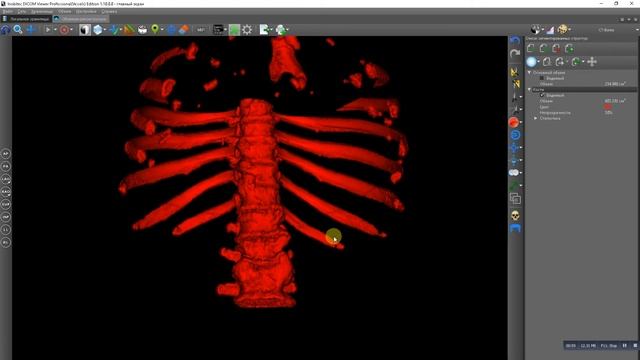Open the Файл menu

pyautogui.click(x=7, y=11)
